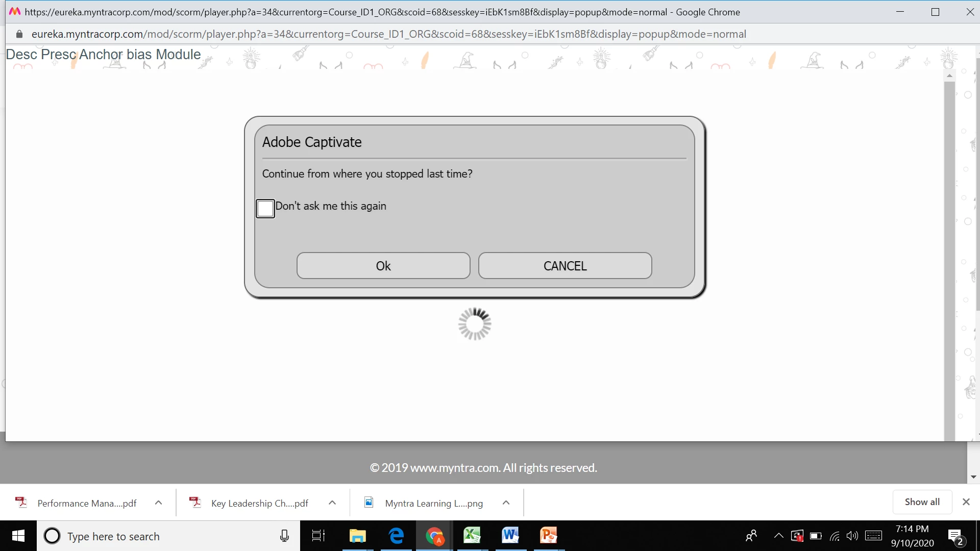Open PowerPoint from the taskbar
Viewport: 980px width, 551px height.
549,536
